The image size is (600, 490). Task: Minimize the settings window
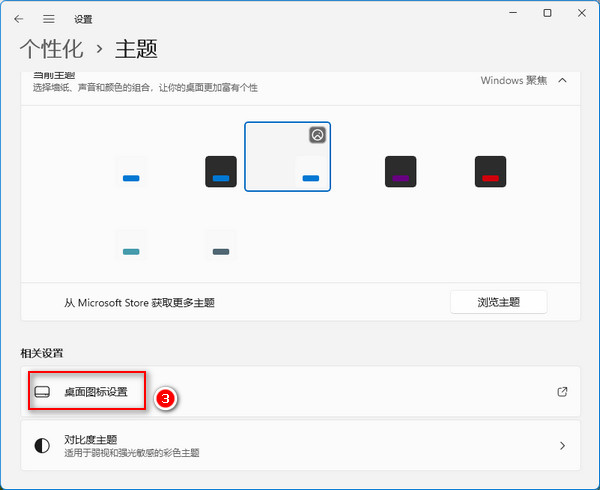coord(513,13)
